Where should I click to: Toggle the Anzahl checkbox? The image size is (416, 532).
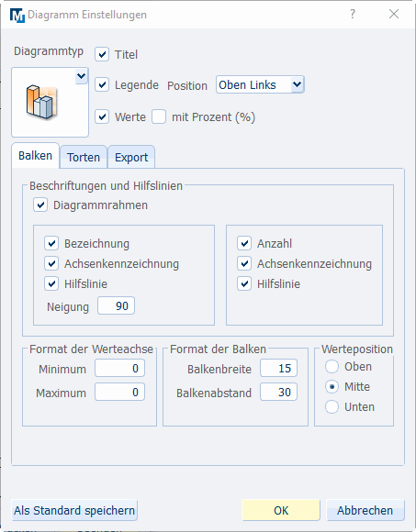(x=244, y=243)
